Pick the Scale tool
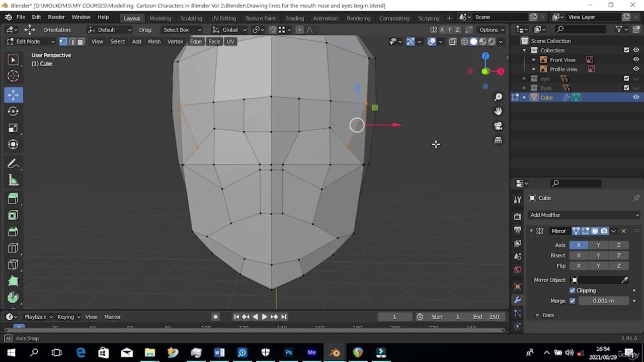Screen dimensions: 644x362 pos(14,128)
